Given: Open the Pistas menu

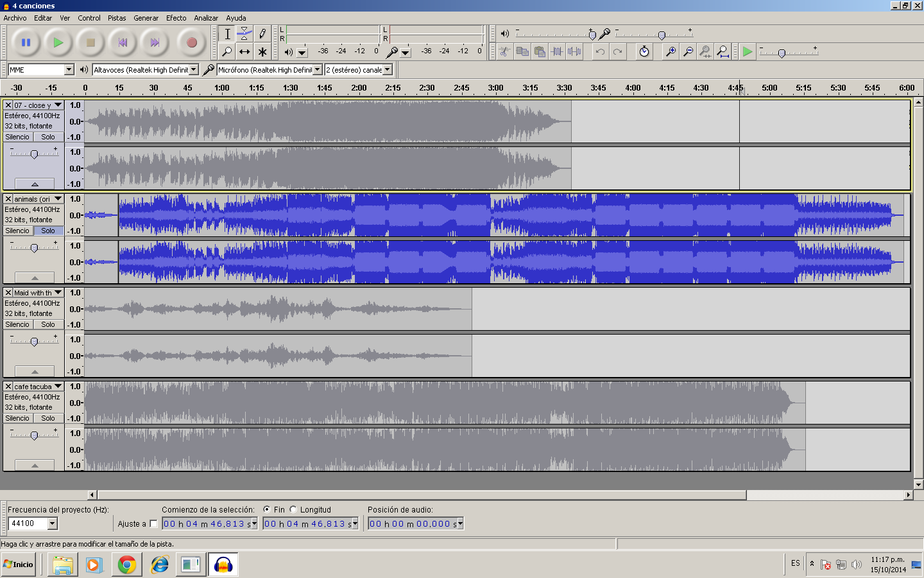Looking at the screenshot, I should click(117, 18).
